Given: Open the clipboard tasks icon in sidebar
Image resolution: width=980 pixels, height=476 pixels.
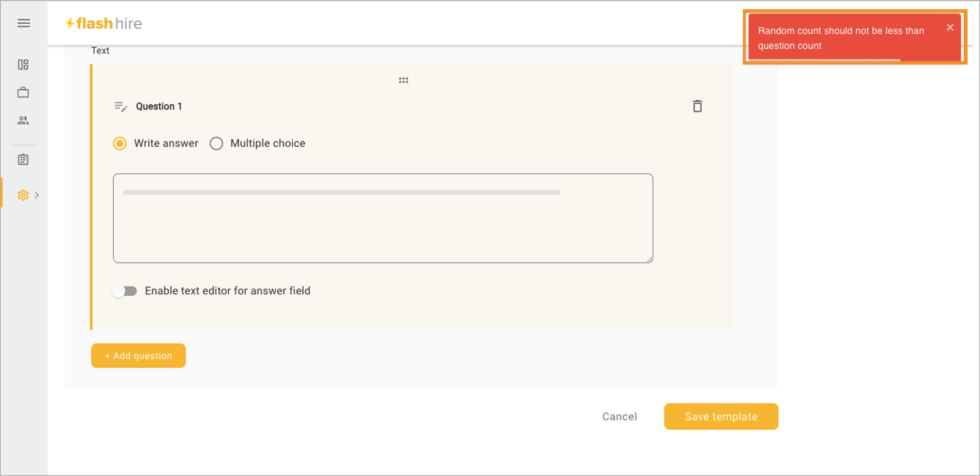Looking at the screenshot, I should tap(24, 159).
